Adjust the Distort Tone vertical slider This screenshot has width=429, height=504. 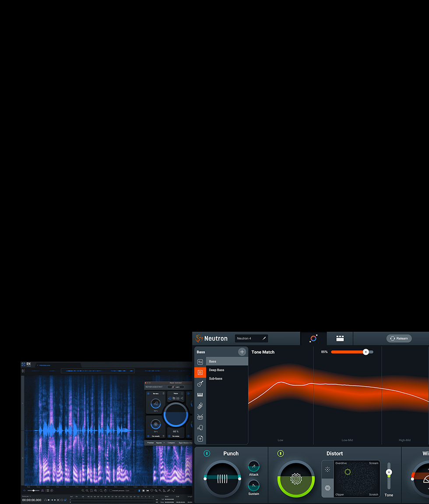[389, 476]
